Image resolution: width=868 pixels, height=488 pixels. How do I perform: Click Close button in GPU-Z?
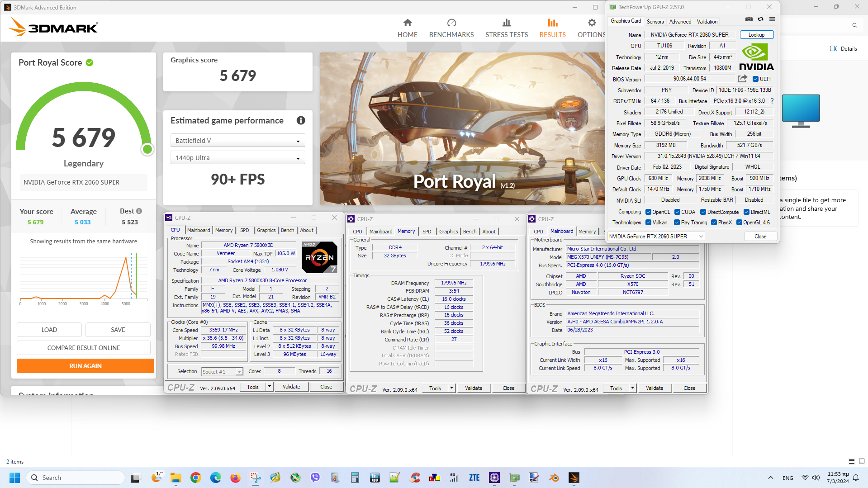click(x=760, y=237)
